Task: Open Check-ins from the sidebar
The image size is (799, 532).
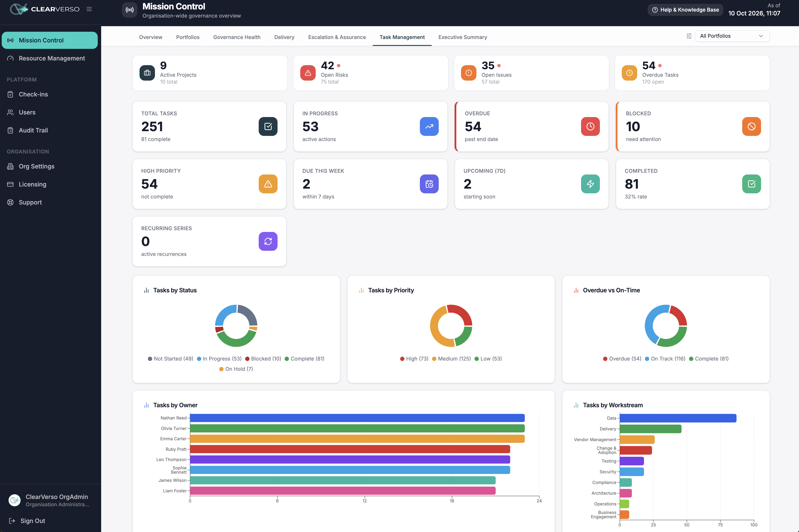Action: tap(50, 94)
